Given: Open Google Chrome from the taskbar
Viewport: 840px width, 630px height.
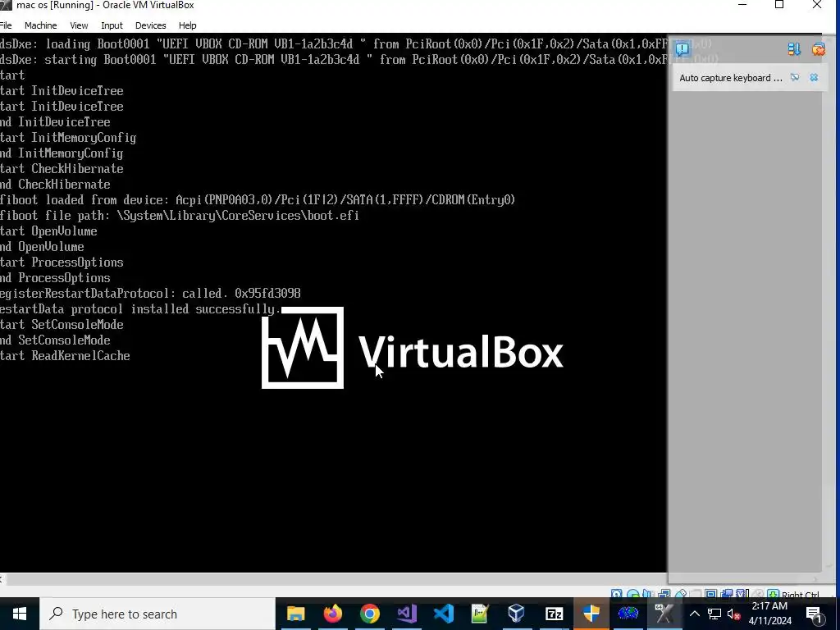Looking at the screenshot, I should [x=370, y=614].
